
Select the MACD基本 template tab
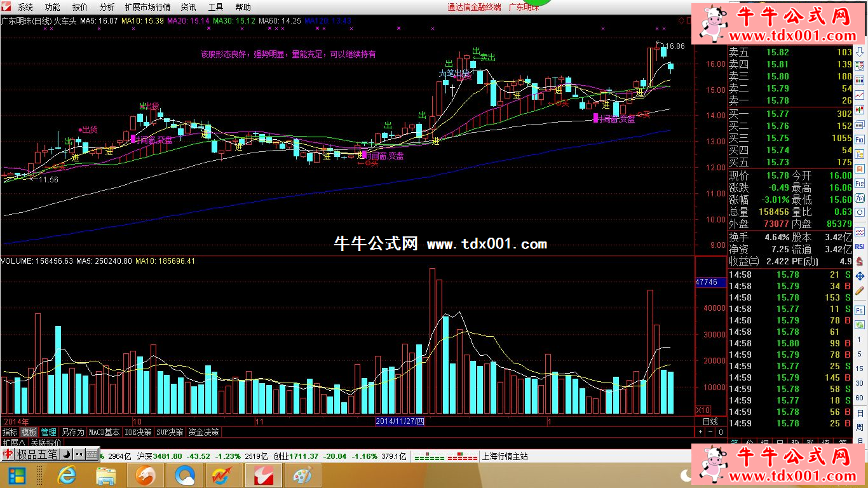(104, 432)
